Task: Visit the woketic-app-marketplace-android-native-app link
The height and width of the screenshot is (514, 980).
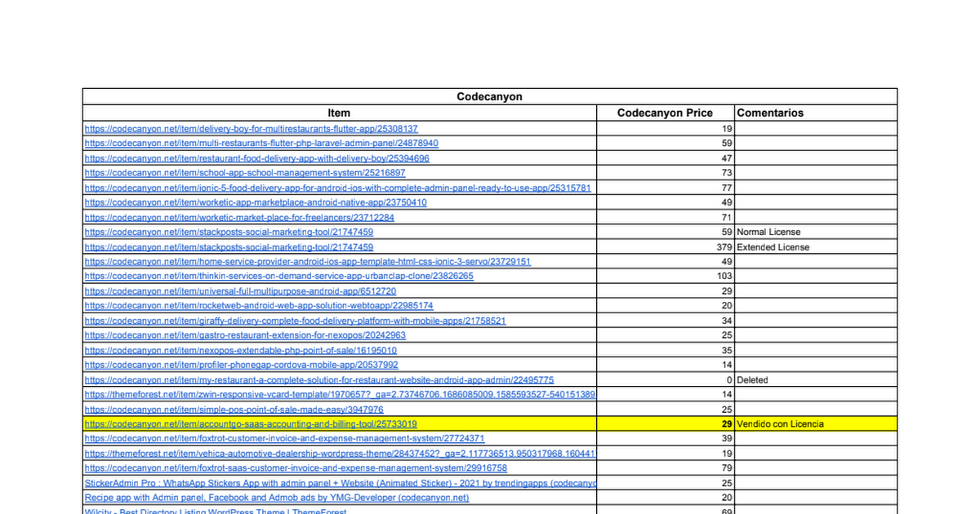Action: click(256, 202)
